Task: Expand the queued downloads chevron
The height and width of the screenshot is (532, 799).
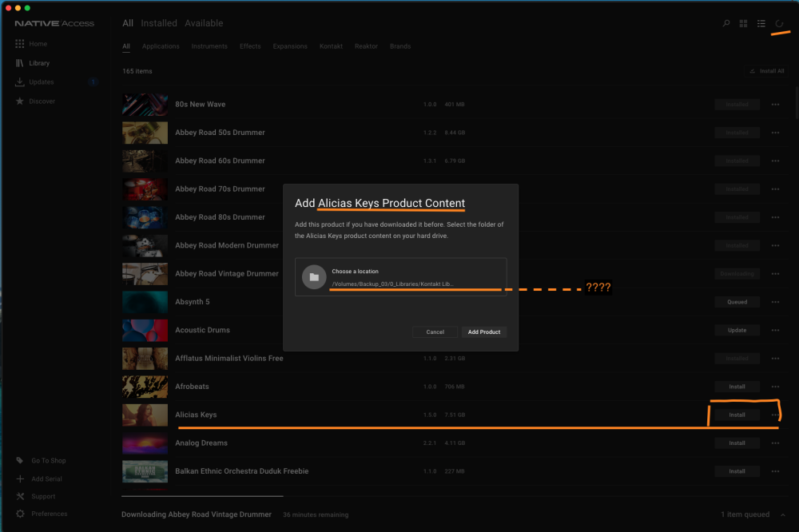Action: click(x=783, y=514)
